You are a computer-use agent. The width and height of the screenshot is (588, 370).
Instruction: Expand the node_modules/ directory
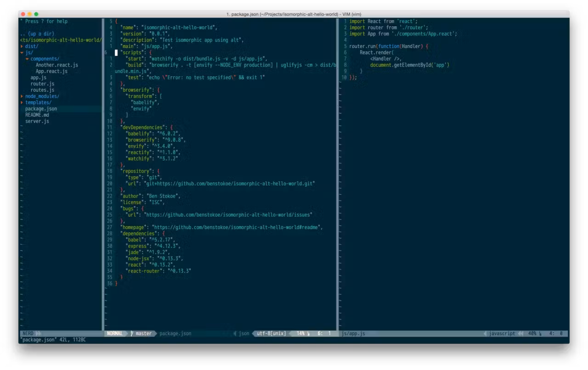pyautogui.click(x=22, y=96)
